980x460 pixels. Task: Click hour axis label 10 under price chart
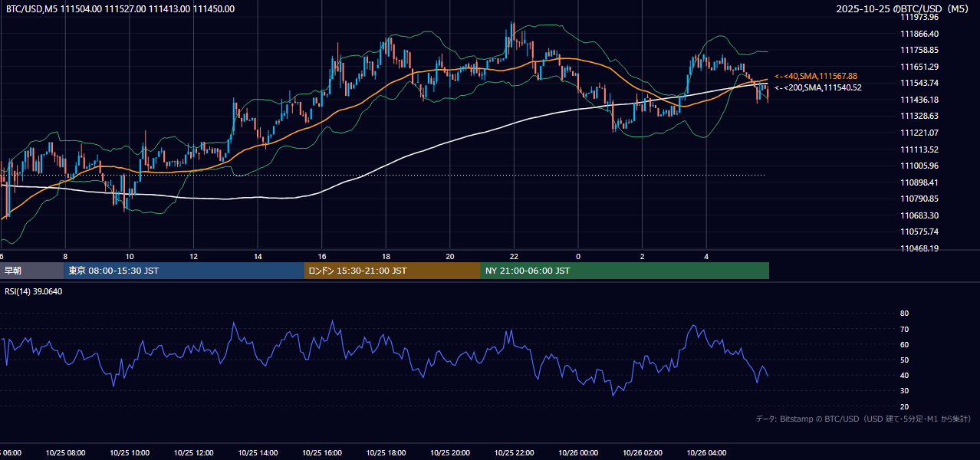(x=130, y=256)
